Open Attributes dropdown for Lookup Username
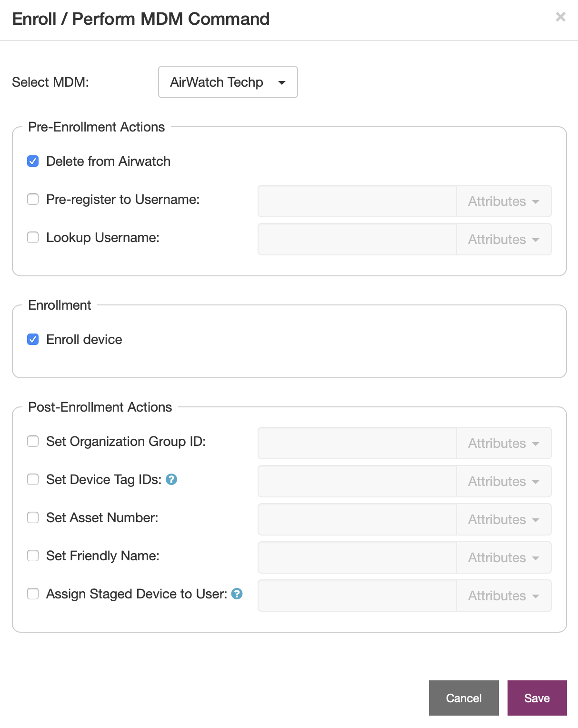Image resolution: width=578 pixels, height=728 pixels. [504, 239]
